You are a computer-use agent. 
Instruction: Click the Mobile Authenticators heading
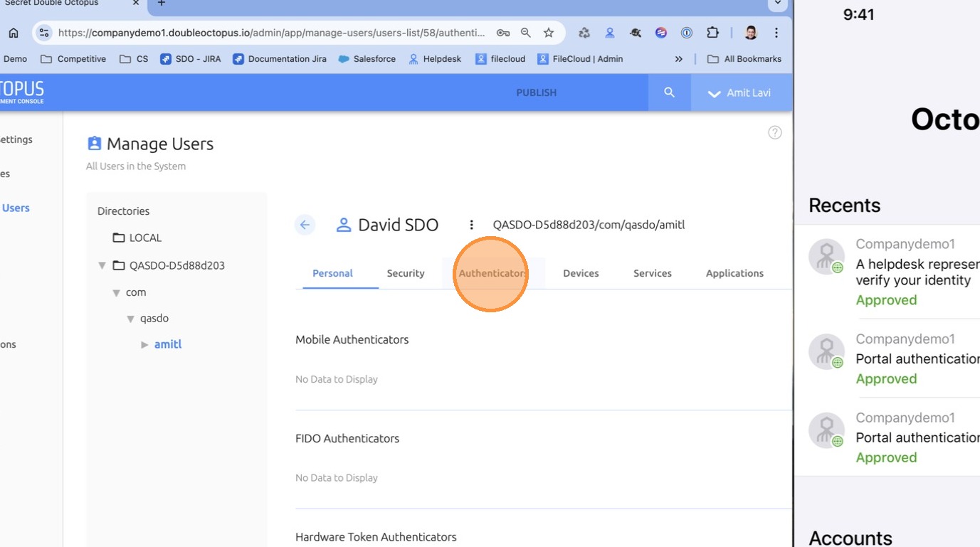point(352,340)
